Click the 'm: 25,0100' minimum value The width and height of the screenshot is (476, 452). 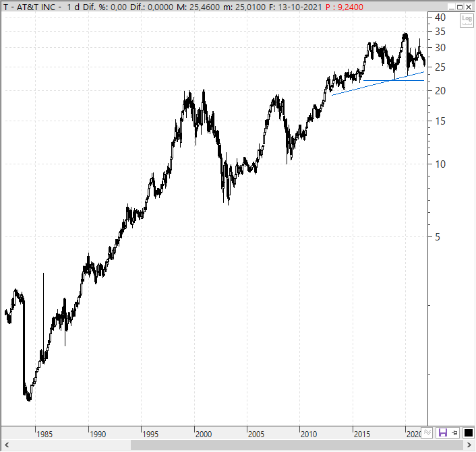pyautogui.click(x=244, y=7)
